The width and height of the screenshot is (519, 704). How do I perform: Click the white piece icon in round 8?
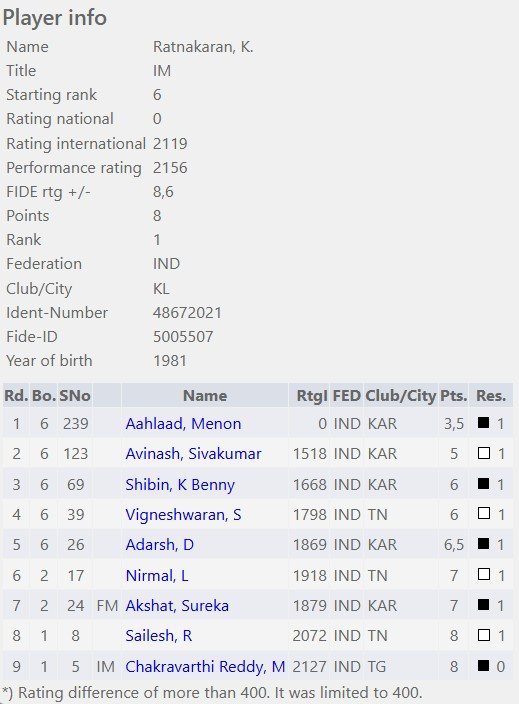click(484, 635)
